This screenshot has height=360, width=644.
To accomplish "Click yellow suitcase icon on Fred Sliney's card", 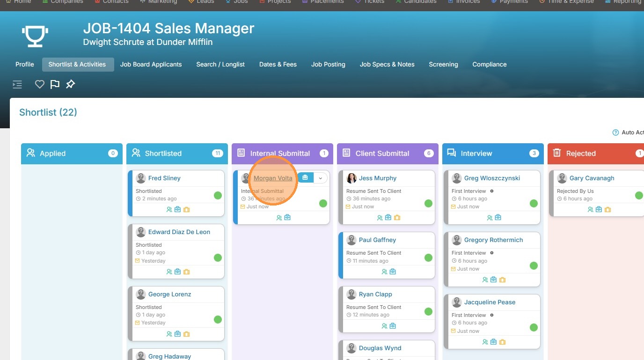I will (x=186, y=210).
